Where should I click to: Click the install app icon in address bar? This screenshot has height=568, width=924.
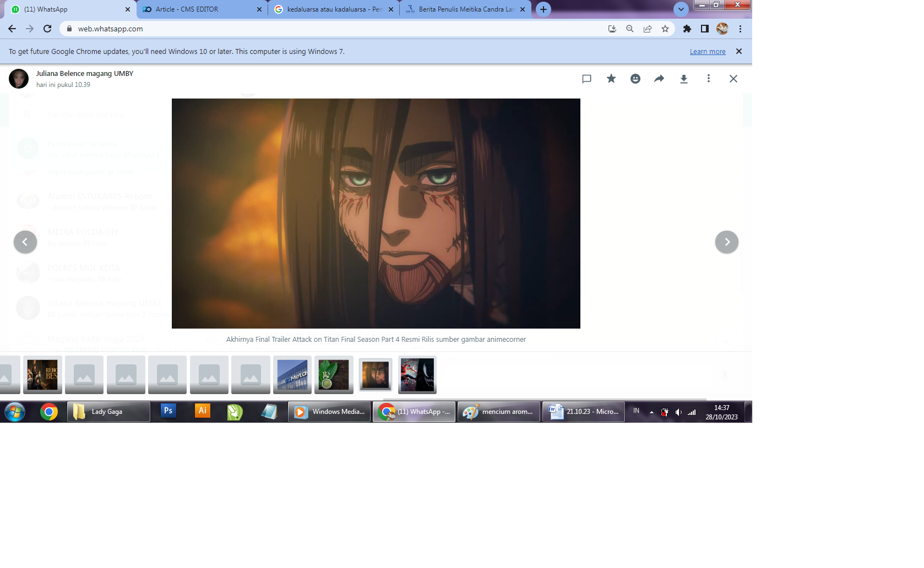(612, 29)
